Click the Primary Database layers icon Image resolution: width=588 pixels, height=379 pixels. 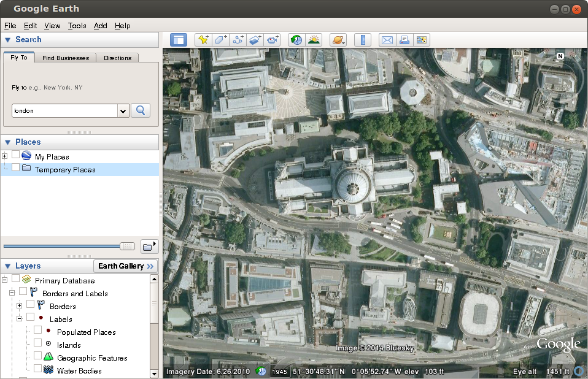[26, 280]
